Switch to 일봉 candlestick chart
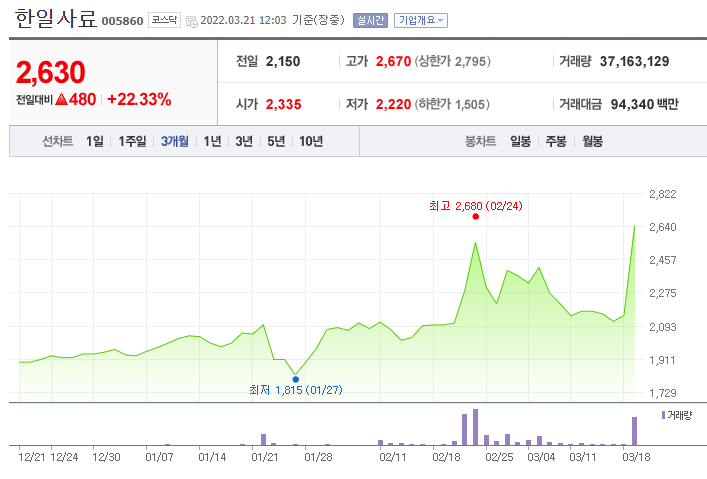707x479 pixels. point(520,141)
